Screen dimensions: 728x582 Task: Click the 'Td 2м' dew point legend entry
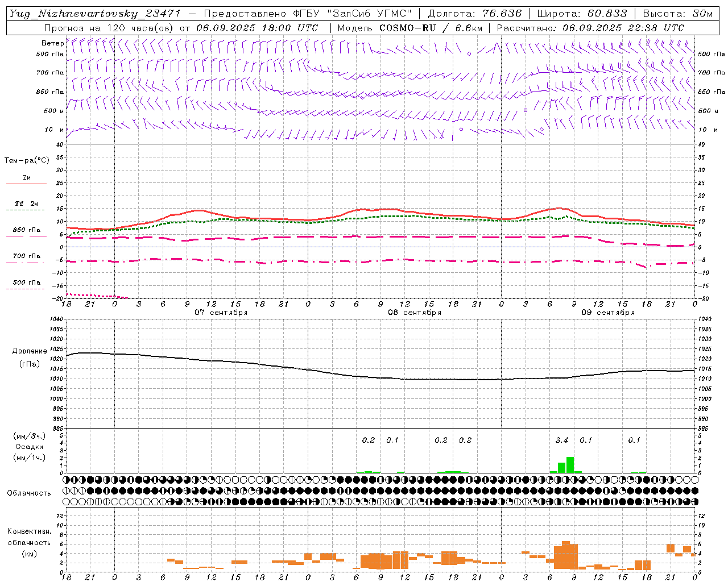pyautogui.click(x=27, y=203)
